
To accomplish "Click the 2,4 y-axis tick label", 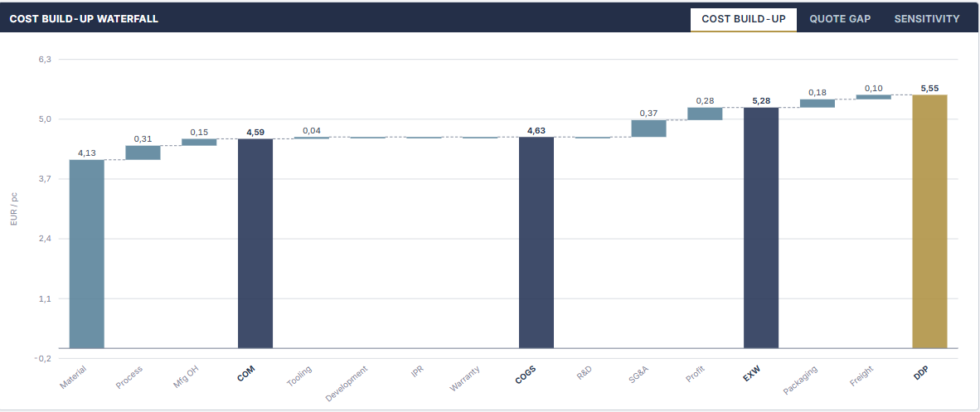I will click(x=45, y=239).
